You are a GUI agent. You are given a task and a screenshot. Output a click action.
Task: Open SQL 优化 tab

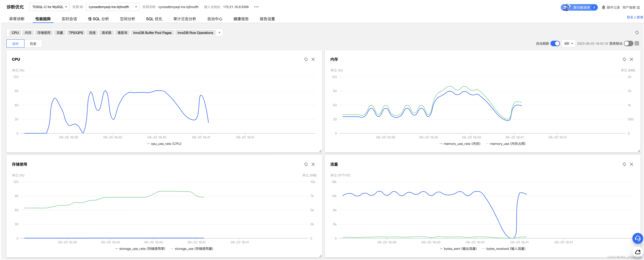[154, 19]
